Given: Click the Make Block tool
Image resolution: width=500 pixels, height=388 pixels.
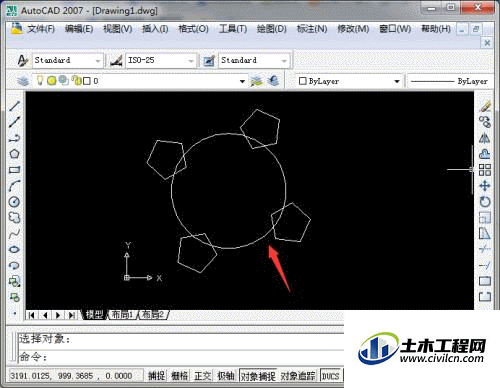Looking at the screenshot, I should pos(14,297).
